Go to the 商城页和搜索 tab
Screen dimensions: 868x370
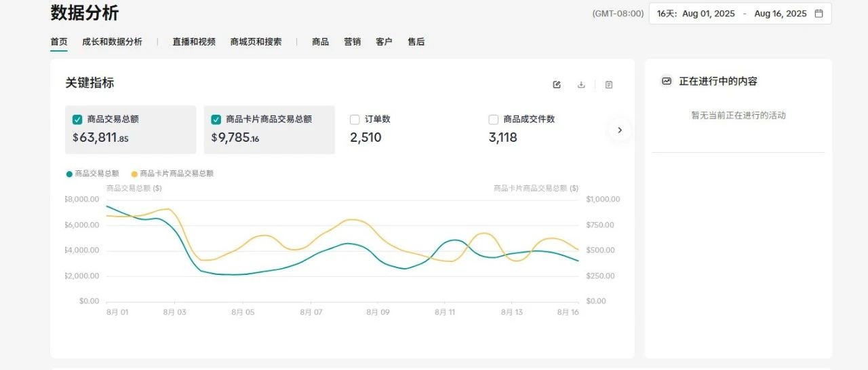pyautogui.click(x=256, y=42)
